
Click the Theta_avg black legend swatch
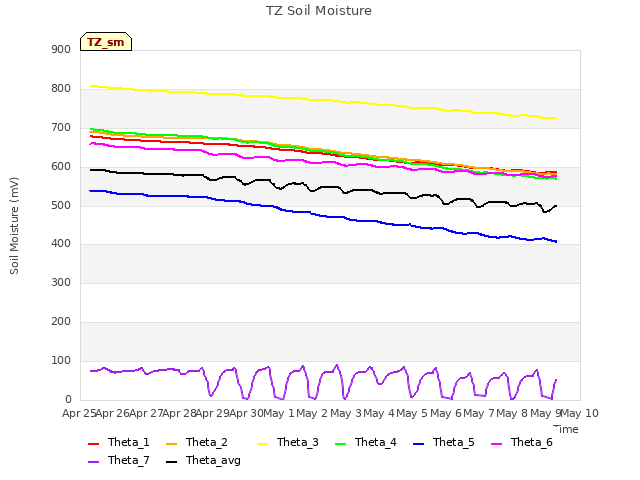tap(171, 462)
